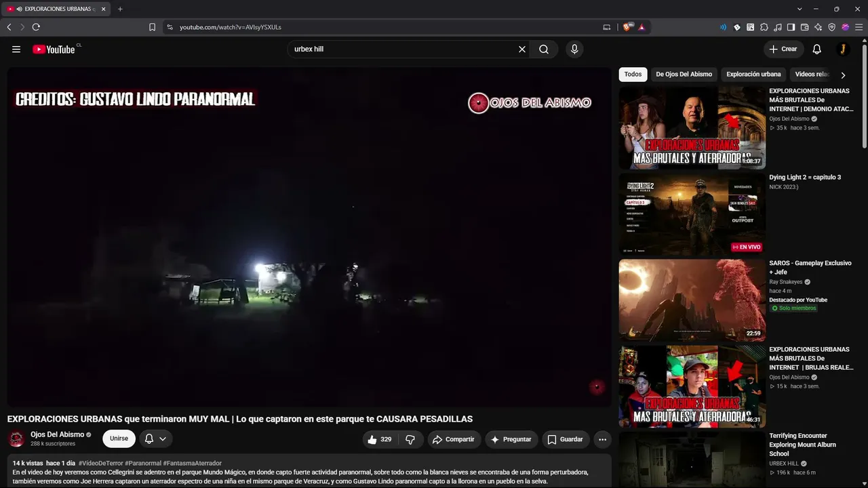The height and width of the screenshot is (488, 868).
Task: Click the Ojos Del Abismo watermark in video
Action: coord(530,103)
